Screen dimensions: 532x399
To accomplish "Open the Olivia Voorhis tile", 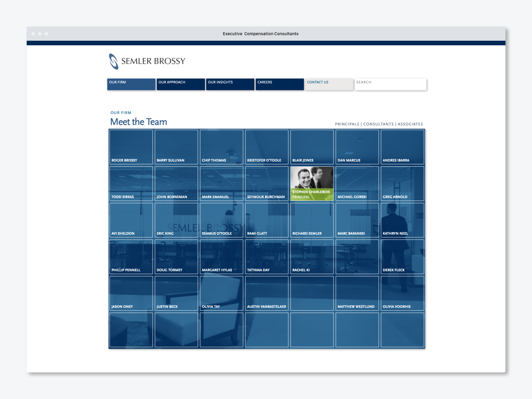I will click(x=402, y=293).
